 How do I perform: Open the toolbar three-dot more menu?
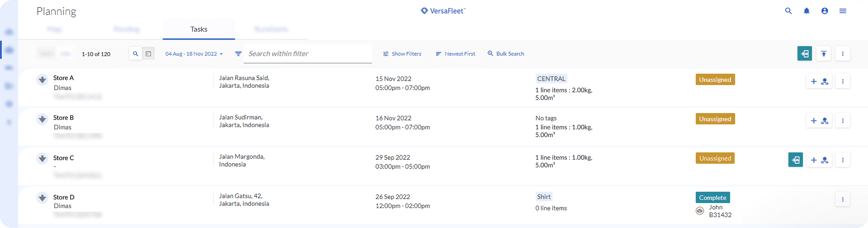(843, 54)
